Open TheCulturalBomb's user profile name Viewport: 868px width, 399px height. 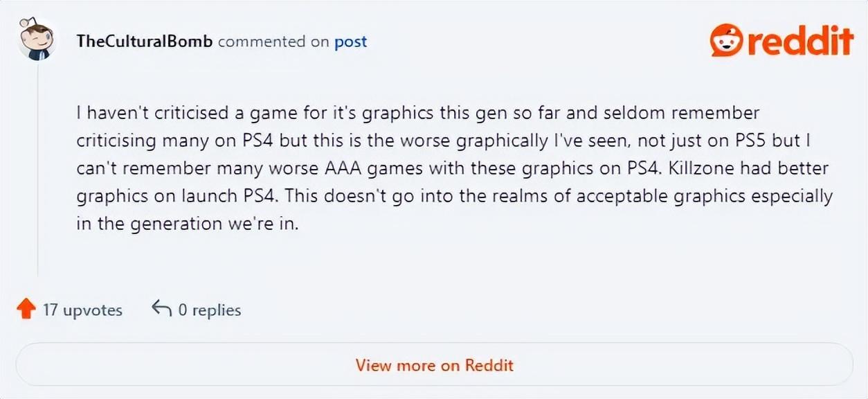pyautogui.click(x=145, y=42)
